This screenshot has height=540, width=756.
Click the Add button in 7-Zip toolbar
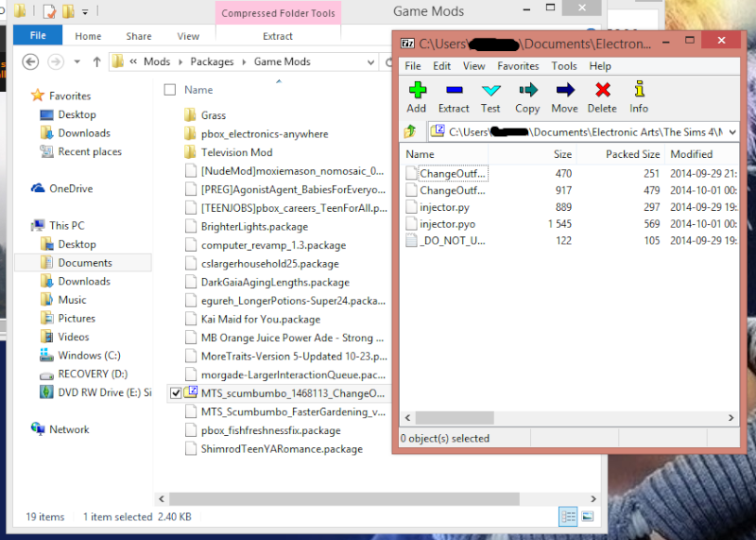[x=417, y=97]
